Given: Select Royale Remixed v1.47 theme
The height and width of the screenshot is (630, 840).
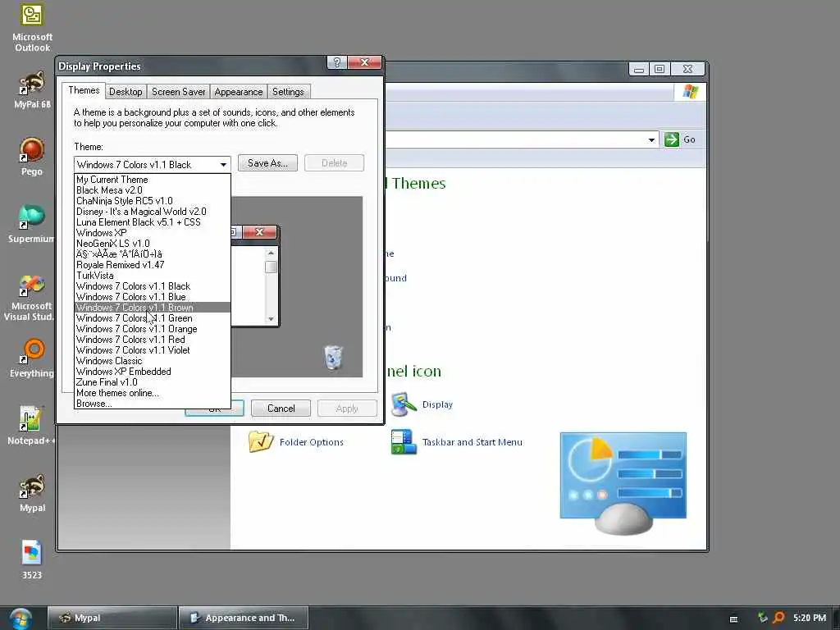Looking at the screenshot, I should [153, 265].
